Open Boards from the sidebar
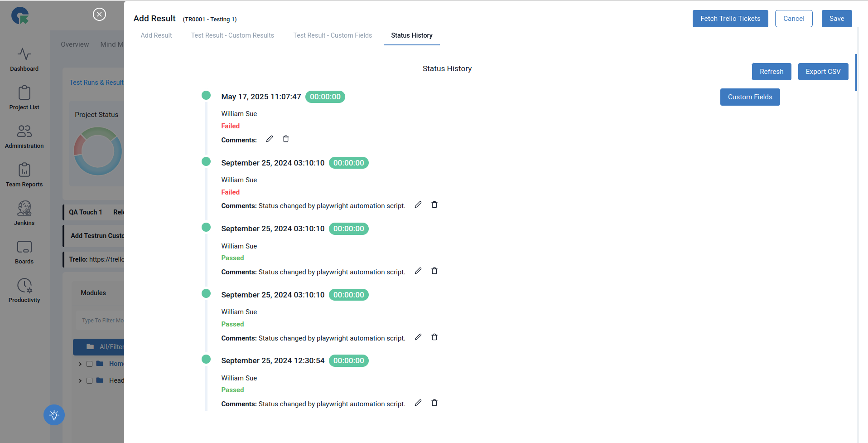Screen dimensions: 868x443 coord(24,252)
